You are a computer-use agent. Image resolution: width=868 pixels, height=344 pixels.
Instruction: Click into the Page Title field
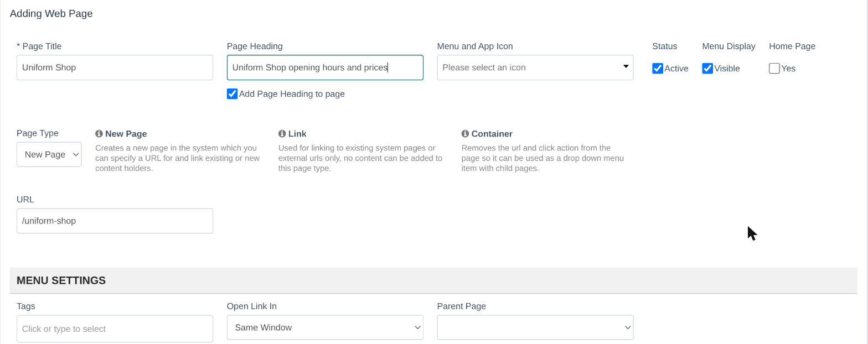pos(115,67)
